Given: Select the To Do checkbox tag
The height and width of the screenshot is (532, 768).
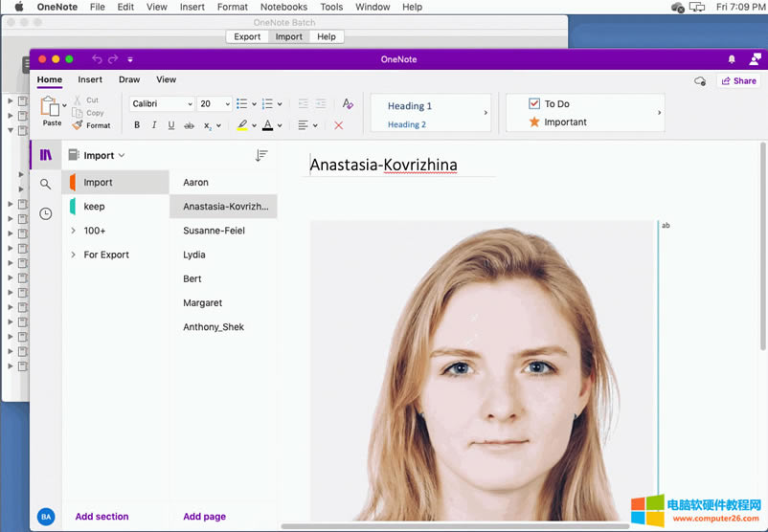Looking at the screenshot, I should click(x=534, y=103).
